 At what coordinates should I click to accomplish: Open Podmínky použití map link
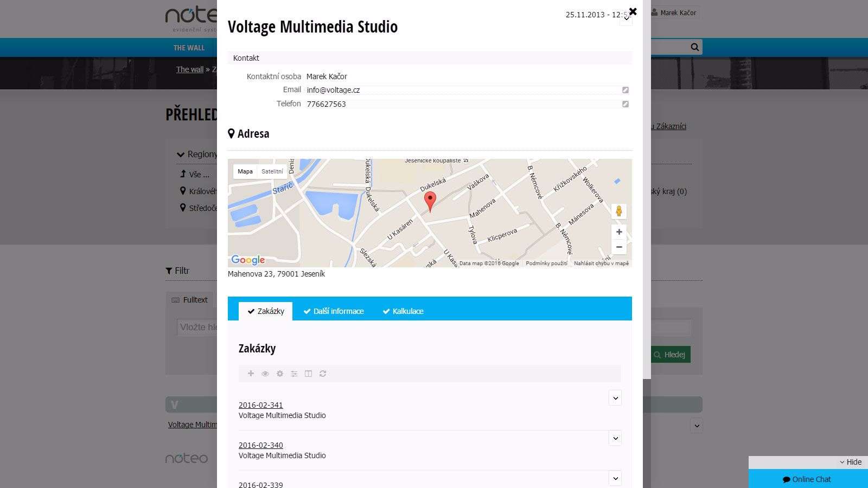(x=546, y=264)
